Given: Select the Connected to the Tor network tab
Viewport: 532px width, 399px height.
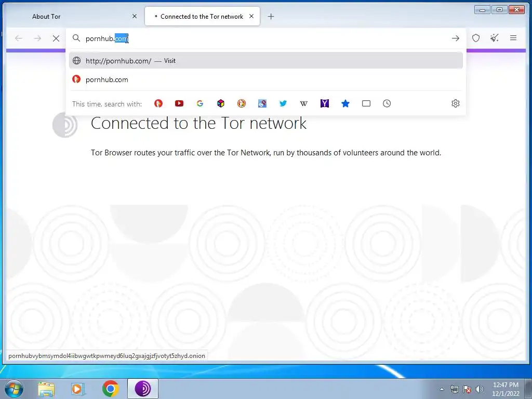Looking at the screenshot, I should [202, 16].
